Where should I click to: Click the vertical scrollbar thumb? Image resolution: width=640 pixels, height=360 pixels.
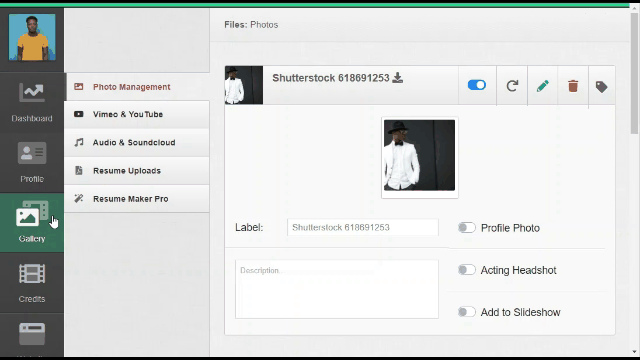[634, 73]
